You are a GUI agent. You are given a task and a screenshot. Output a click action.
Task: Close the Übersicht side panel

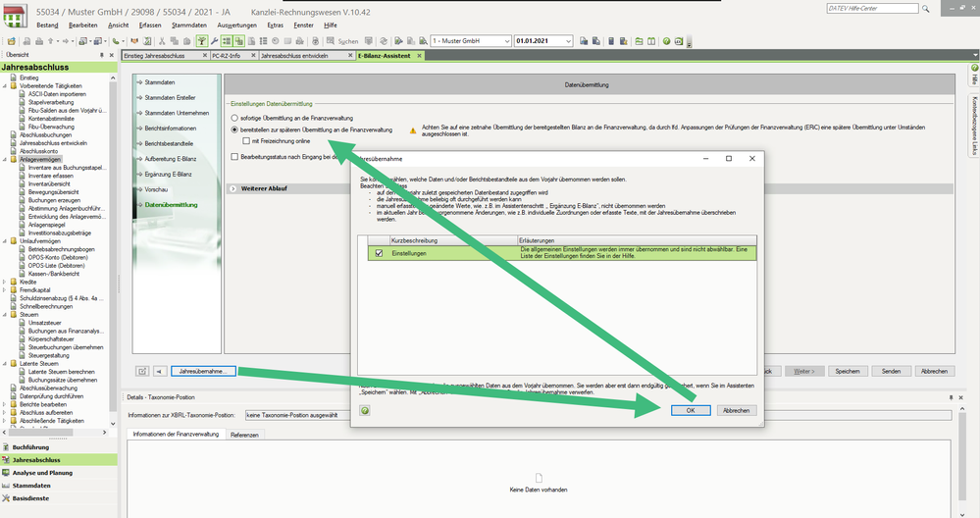click(x=113, y=56)
